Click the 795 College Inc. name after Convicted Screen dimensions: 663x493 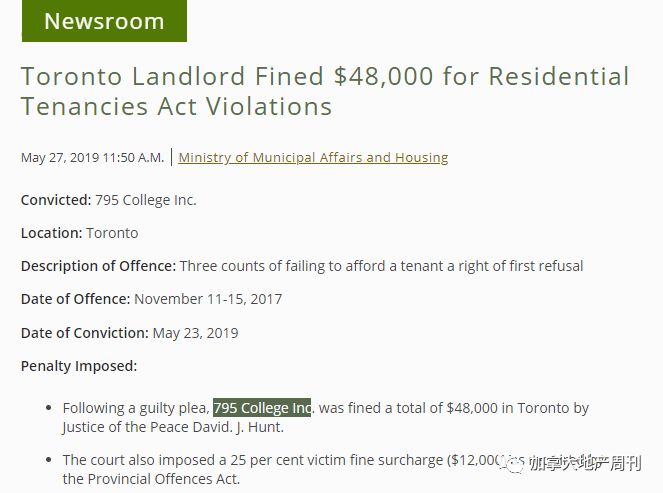(x=146, y=200)
